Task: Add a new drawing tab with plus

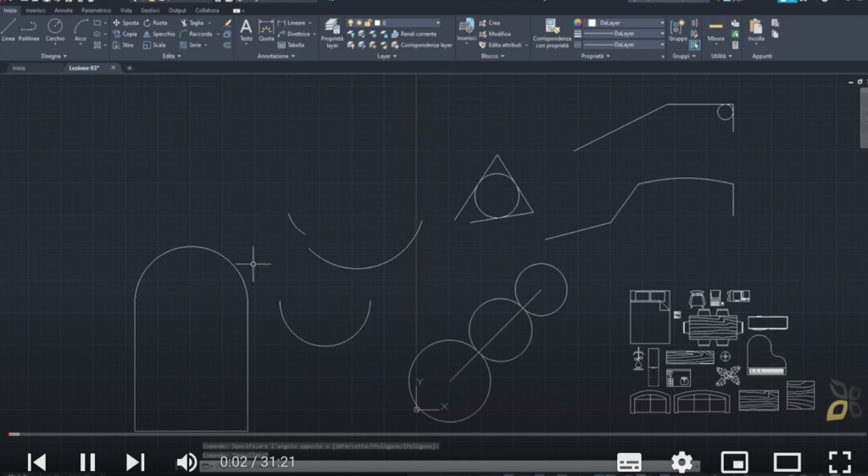Action: (129, 68)
